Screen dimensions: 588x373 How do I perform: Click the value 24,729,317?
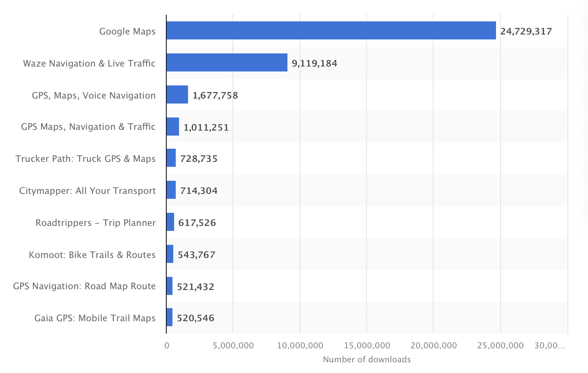click(526, 31)
